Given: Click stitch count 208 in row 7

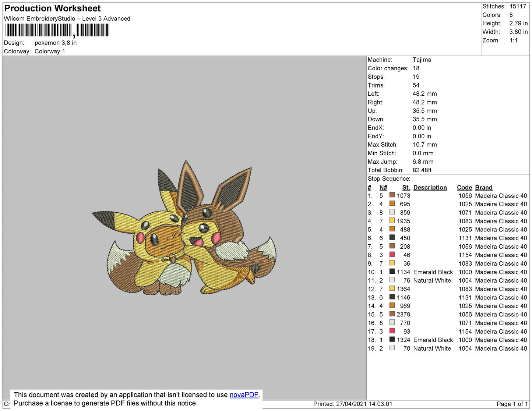Looking at the screenshot, I should 405,247.
